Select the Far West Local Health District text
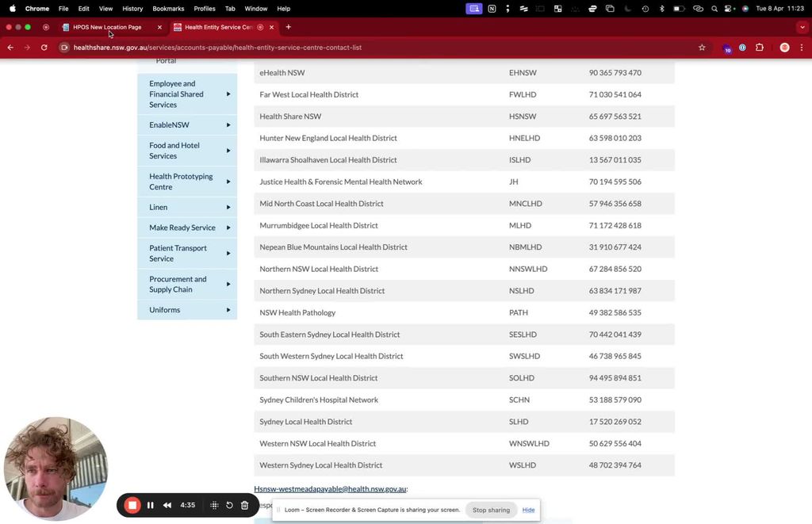 [308, 95]
